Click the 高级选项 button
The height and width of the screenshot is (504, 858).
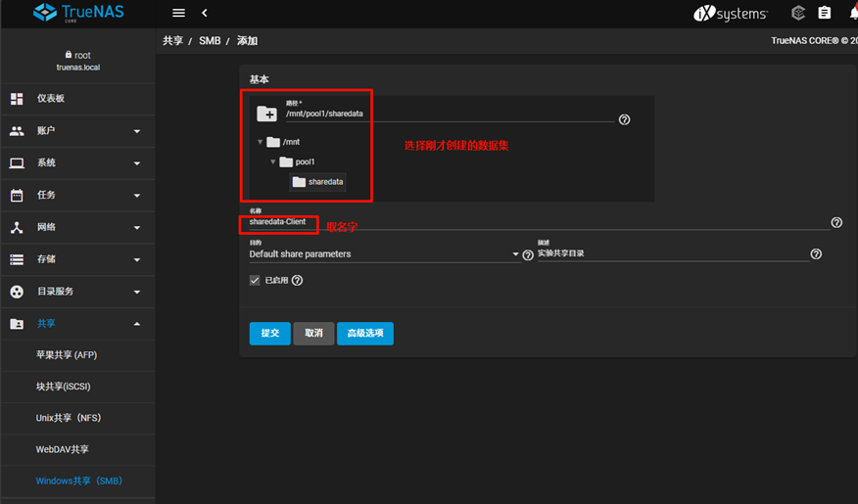tap(365, 334)
